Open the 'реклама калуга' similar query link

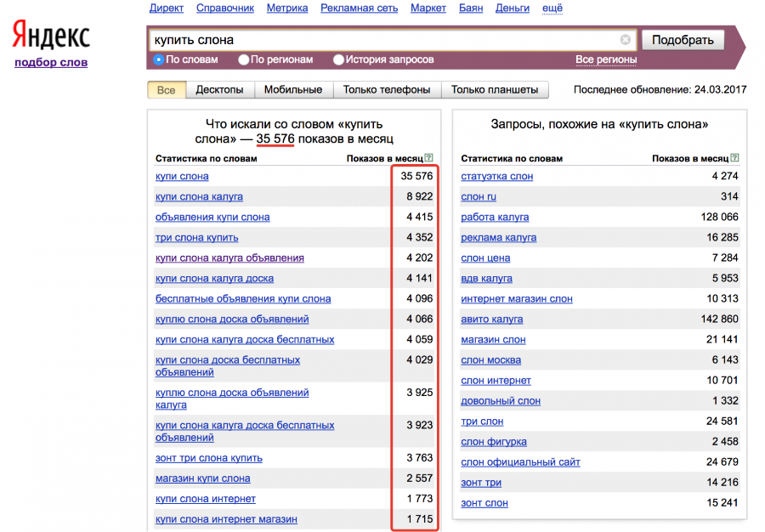click(499, 238)
